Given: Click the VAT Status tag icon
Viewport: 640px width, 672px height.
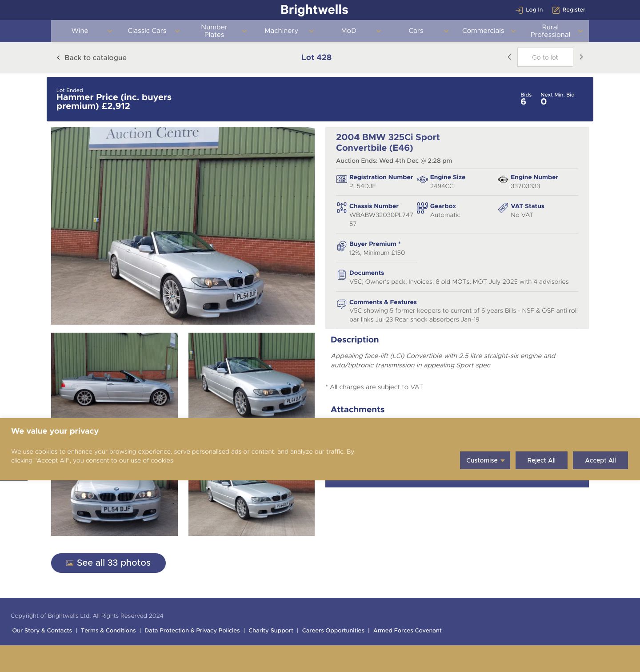Looking at the screenshot, I should [x=503, y=208].
